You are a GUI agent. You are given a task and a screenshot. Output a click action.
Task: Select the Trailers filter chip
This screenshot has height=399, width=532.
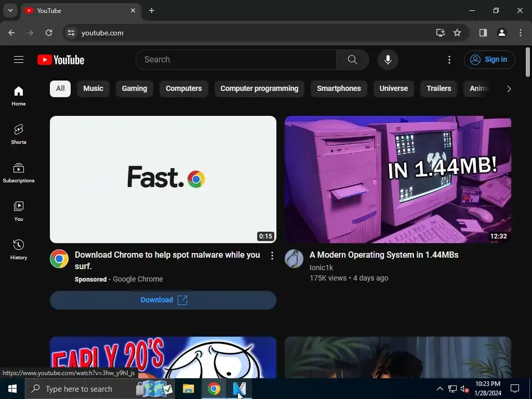point(438,88)
